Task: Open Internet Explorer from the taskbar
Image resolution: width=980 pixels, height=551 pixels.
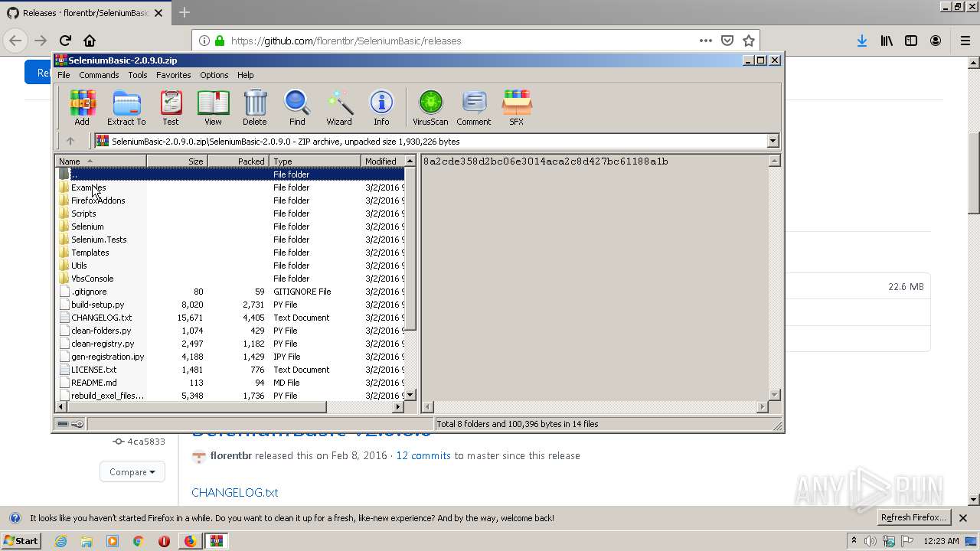Action: [60, 541]
